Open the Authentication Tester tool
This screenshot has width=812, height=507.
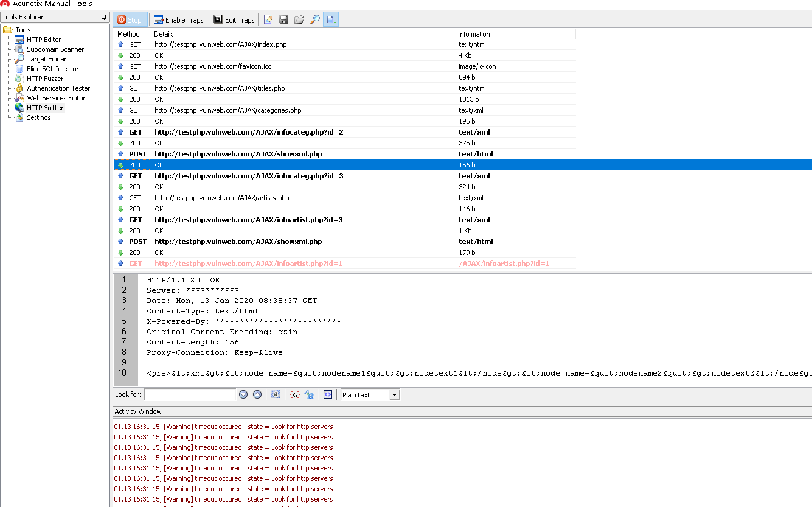click(58, 88)
